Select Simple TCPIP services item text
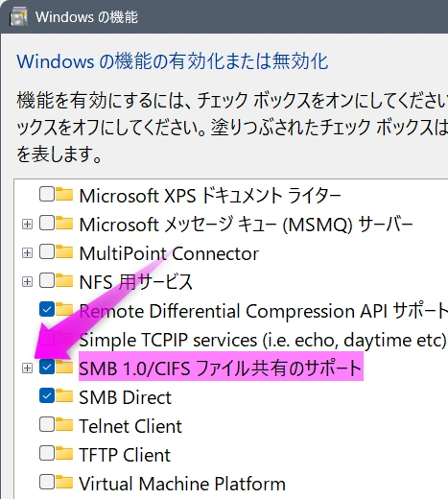The height and width of the screenshot is (499, 448). click(x=262, y=340)
